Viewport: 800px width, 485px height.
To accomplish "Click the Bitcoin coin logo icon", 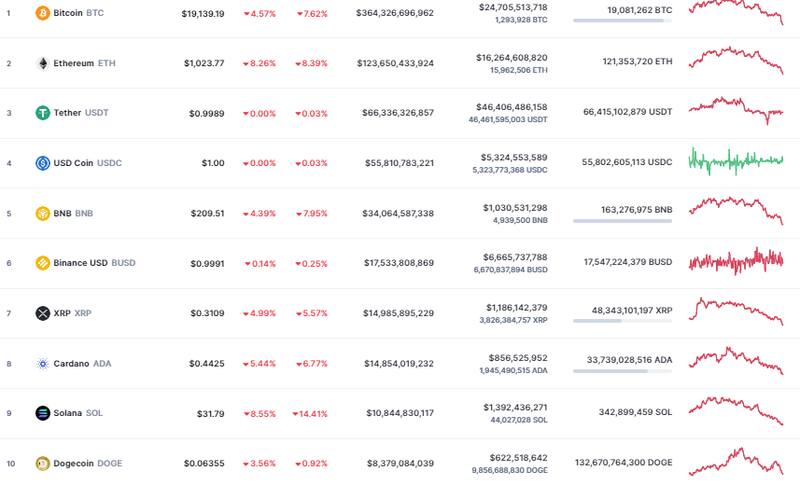I will tap(42, 13).
